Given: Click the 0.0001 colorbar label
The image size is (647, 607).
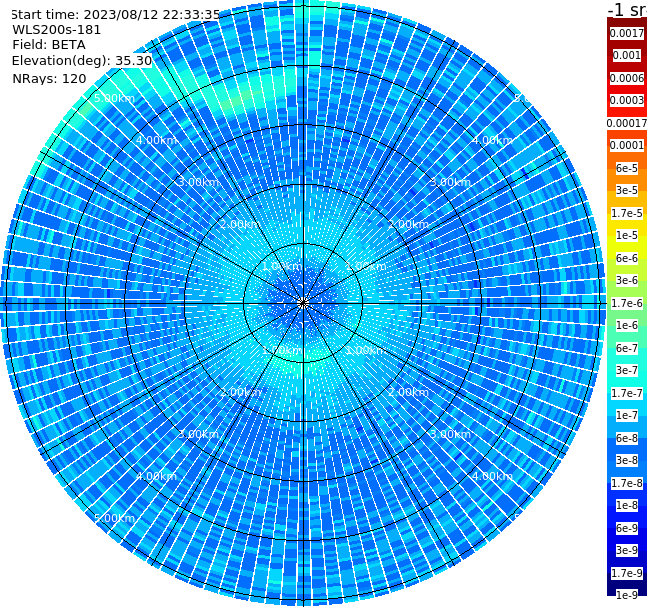Looking at the screenshot, I should tap(627, 145).
